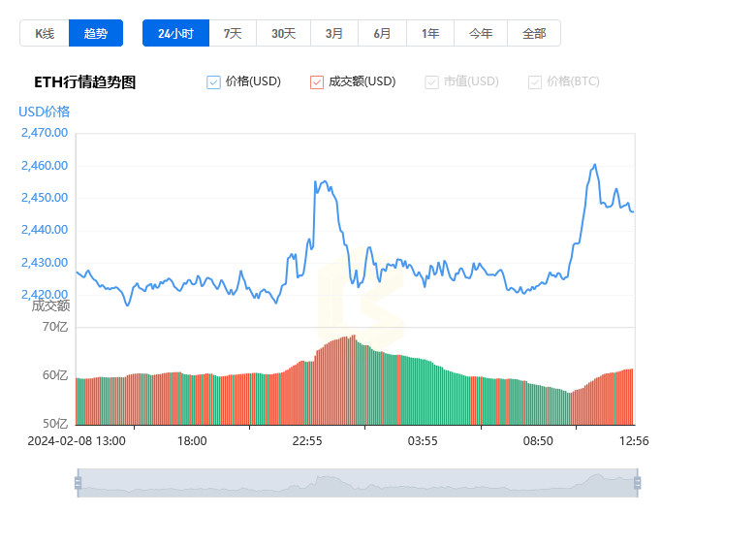756x546 pixels.
Task: Click the 12:56 time axis label
Action: click(634, 441)
